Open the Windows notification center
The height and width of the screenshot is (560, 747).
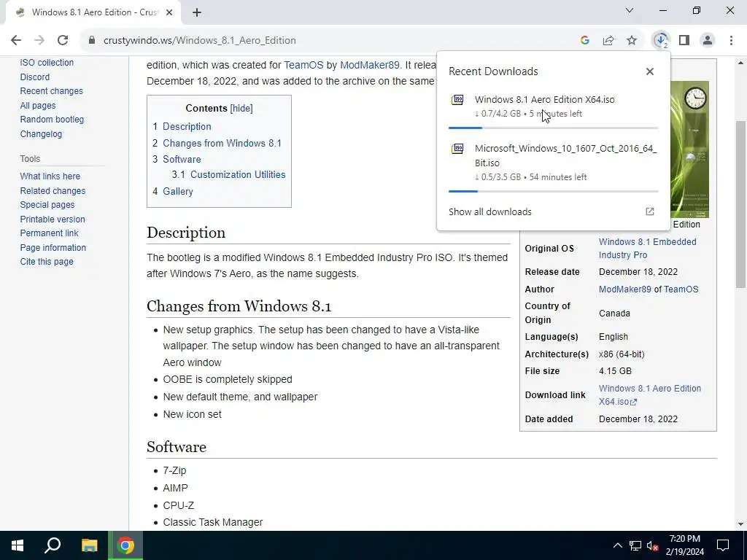723,545
